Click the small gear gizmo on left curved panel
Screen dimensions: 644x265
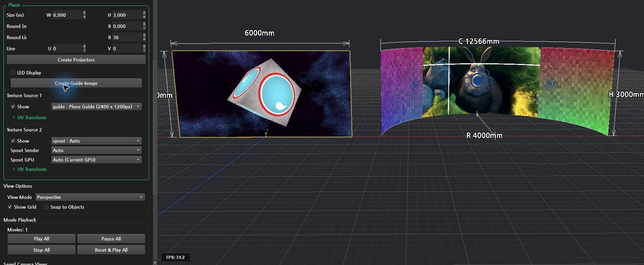(415, 84)
